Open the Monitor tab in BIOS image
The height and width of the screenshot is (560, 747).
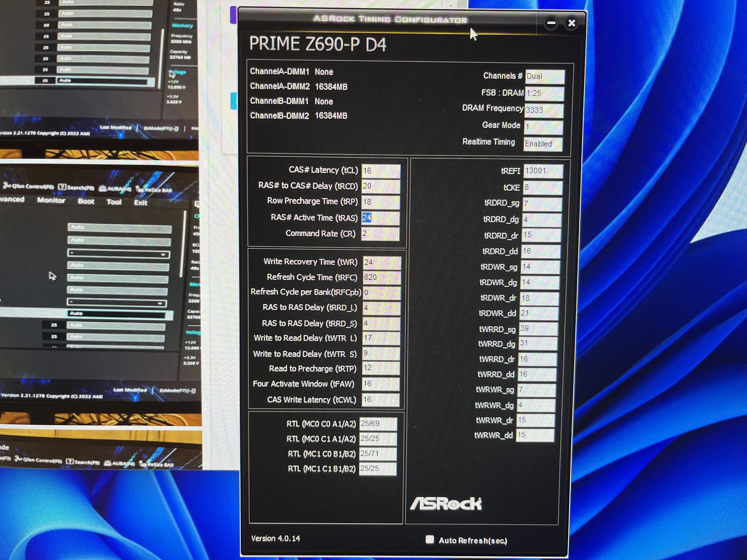click(x=51, y=200)
